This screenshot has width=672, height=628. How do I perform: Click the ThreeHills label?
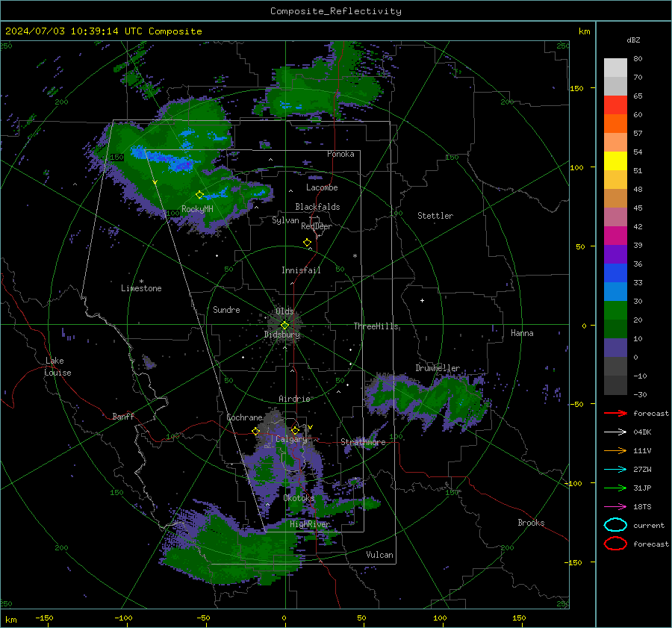tap(376, 326)
